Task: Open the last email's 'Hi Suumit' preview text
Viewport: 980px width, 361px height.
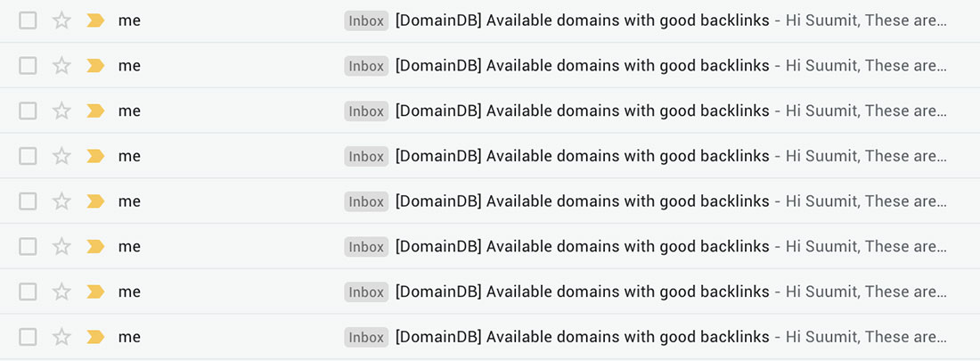Action: [866, 337]
